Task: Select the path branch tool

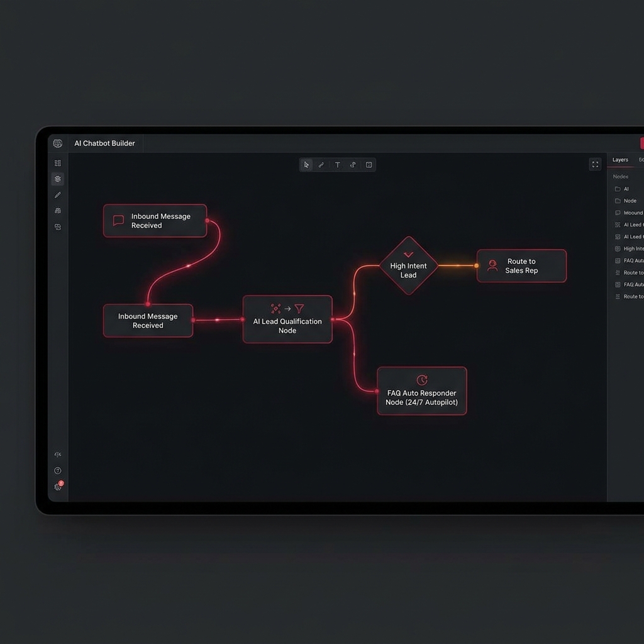Action: pos(353,165)
